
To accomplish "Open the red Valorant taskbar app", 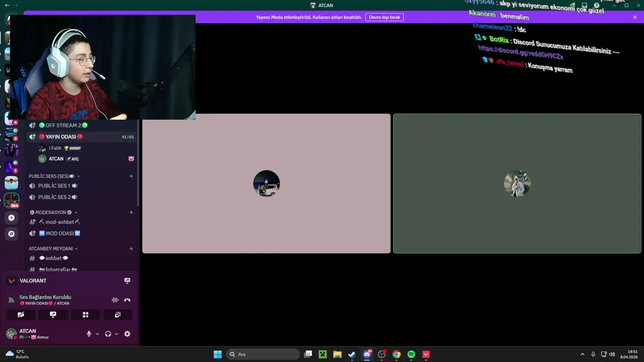I will (x=426, y=354).
